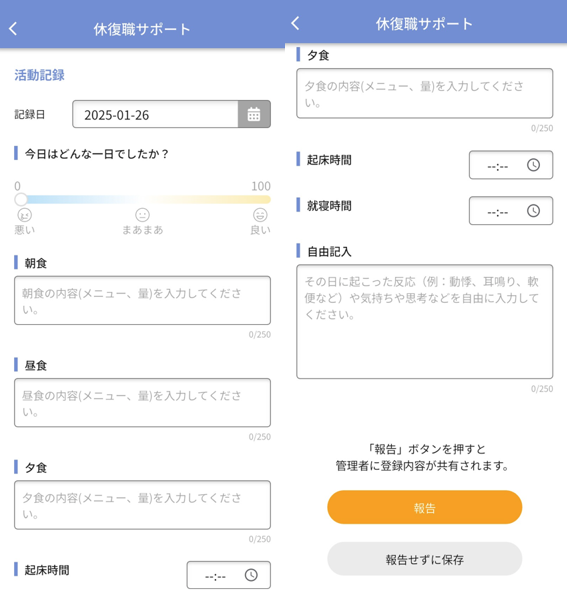The height and width of the screenshot is (591, 567).
Task: Click the clock icon for 起床時間 on the right screen
Action: click(x=533, y=165)
